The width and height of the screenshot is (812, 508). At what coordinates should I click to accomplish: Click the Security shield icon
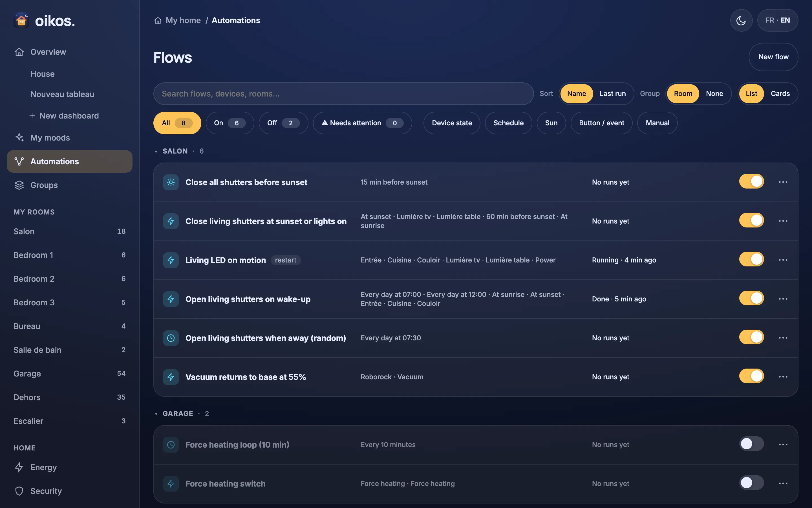pos(19,491)
